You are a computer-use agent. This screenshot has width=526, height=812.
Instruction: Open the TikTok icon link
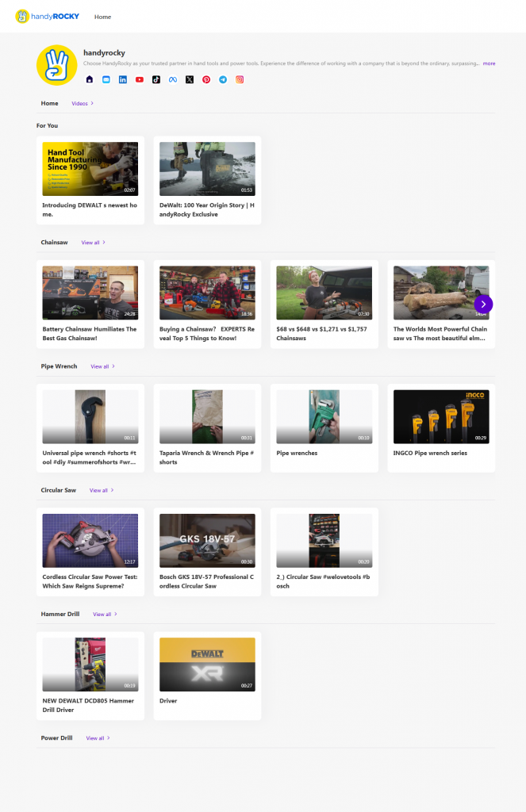[x=156, y=79]
